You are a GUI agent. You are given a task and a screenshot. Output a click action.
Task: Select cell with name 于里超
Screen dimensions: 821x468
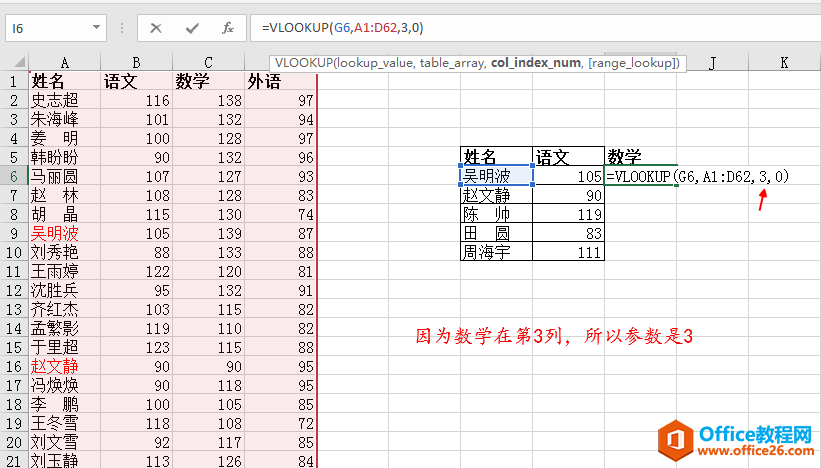pyautogui.click(x=64, y=348)
